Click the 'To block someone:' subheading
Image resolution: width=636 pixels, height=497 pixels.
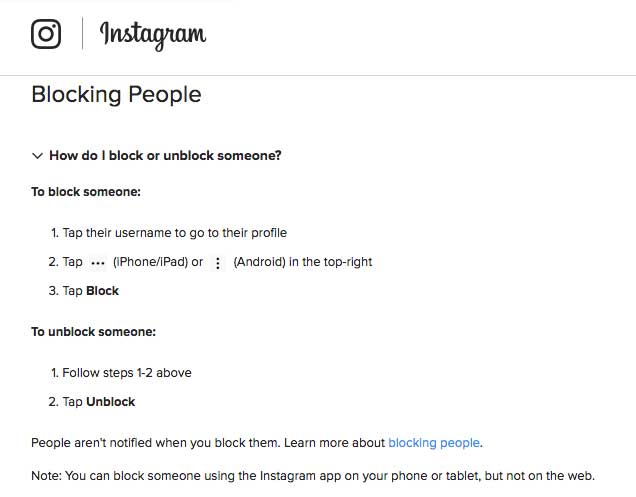[86, 191]
